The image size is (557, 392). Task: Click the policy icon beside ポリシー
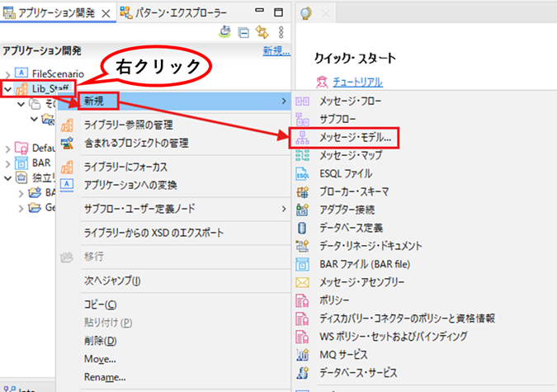click(302, 300)
